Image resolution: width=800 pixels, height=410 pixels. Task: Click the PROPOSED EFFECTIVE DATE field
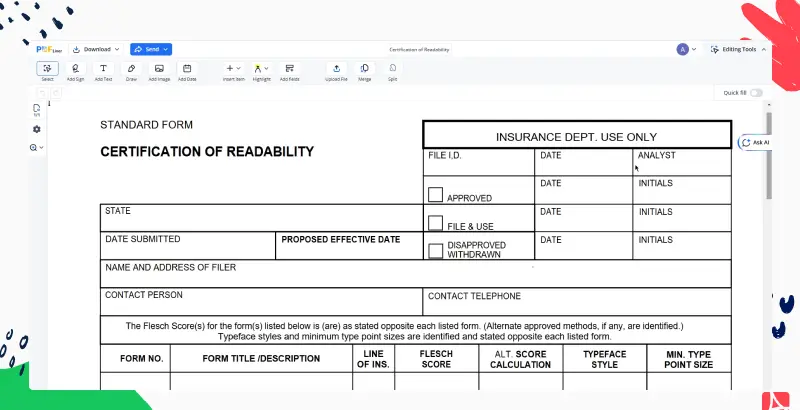tap(349, 246)
